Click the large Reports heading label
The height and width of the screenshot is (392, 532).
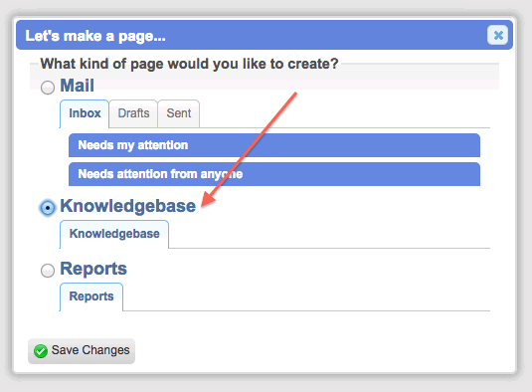[x=93, y=269]
